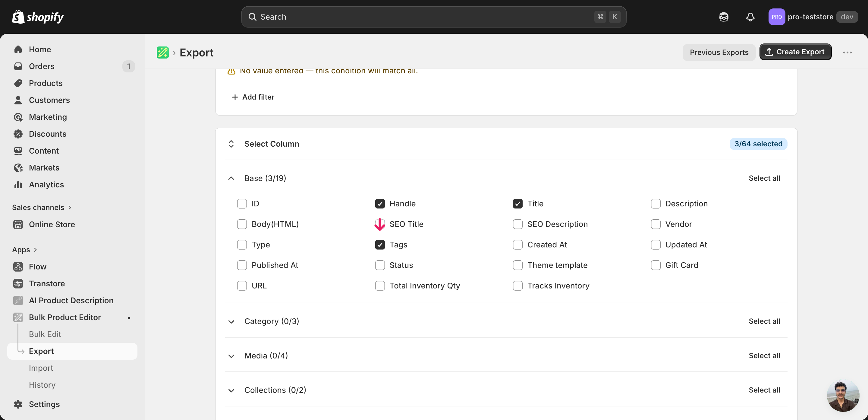Click the Home icon in sidebar
Screen dimensions: 868x420
(18, 49)
